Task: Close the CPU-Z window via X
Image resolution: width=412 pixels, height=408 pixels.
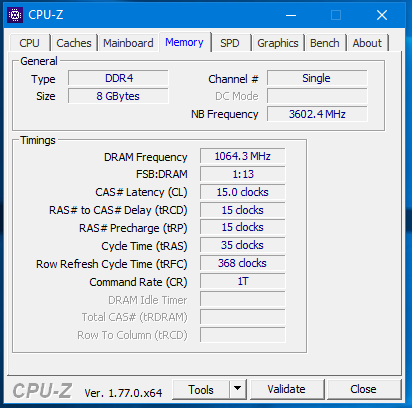Action: coord(382,15)
